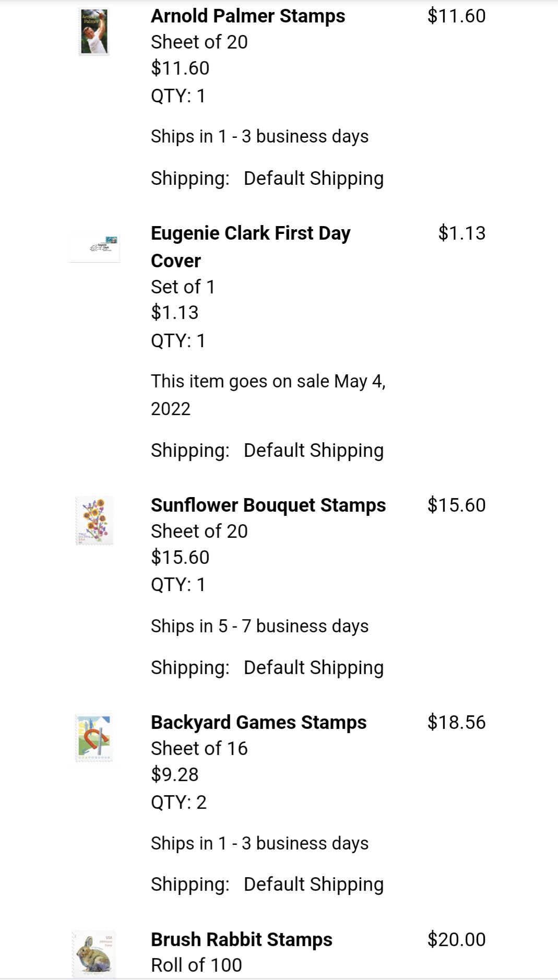Image resolution: width=558 pixels, height=980 pixels.
Task: Click 'Ships in 5 - 7 business days' text
Action: (259, 626)
